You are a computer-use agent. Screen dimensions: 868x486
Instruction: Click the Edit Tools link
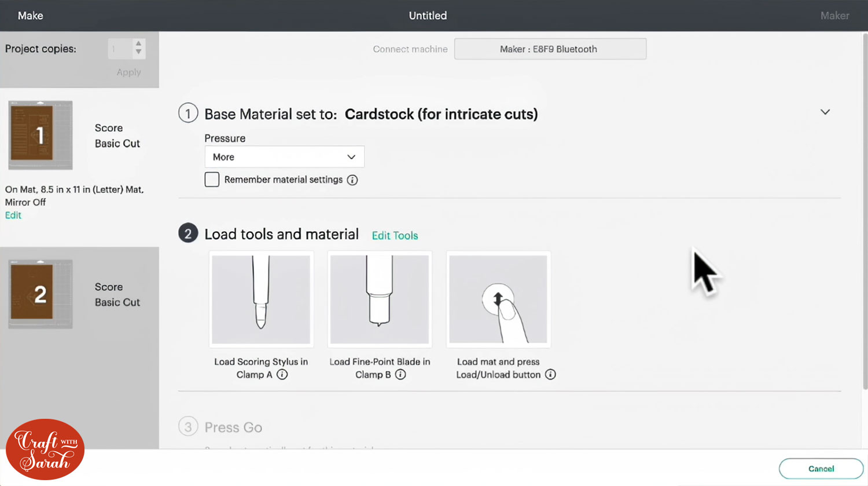395,236
